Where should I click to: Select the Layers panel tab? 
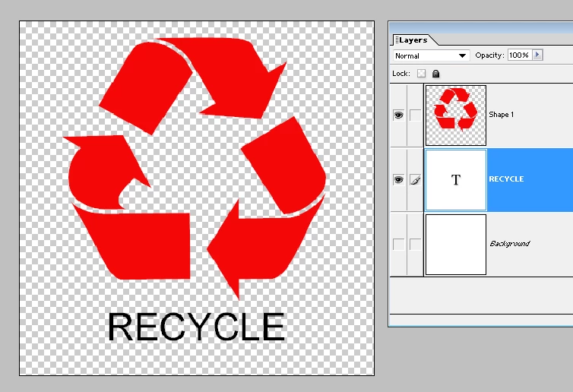pos(413,40)
